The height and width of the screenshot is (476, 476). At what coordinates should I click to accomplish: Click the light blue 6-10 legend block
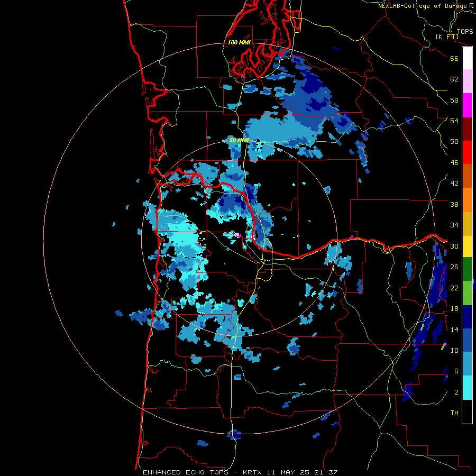click(x=467, y=364)
